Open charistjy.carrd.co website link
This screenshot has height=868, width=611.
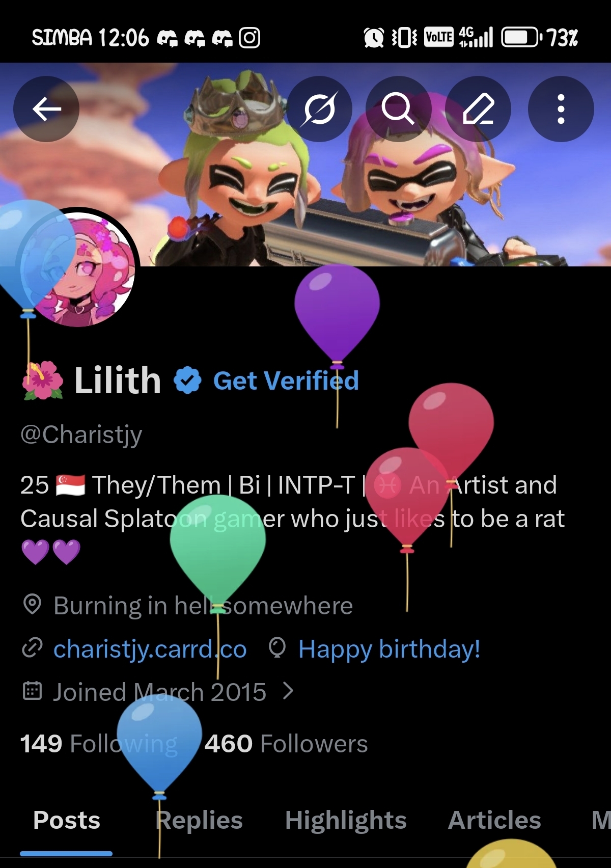pyautogui.click(x=150, y=649)
